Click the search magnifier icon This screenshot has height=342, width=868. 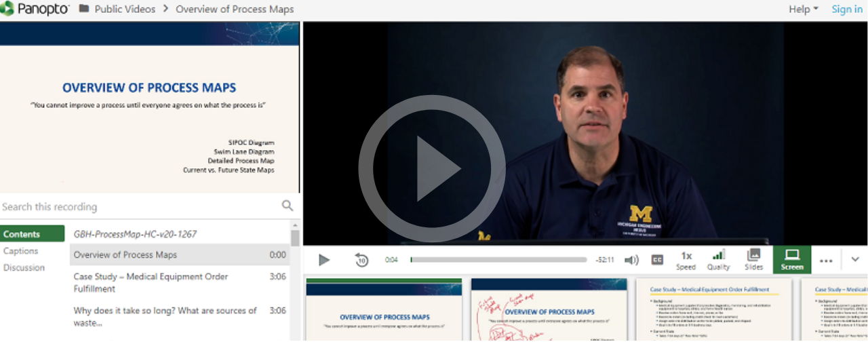(x=288, y=206)
